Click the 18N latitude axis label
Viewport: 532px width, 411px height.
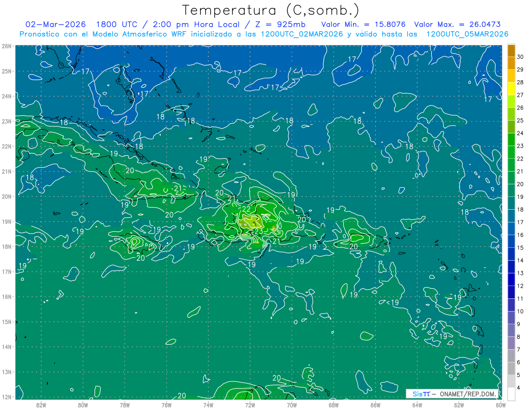pyautogui.click(x=7, y=246)
